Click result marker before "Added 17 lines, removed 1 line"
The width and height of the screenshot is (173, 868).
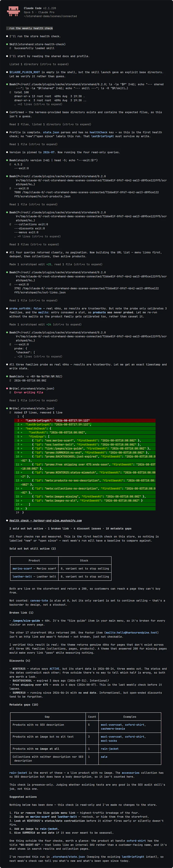pos(10,412)
